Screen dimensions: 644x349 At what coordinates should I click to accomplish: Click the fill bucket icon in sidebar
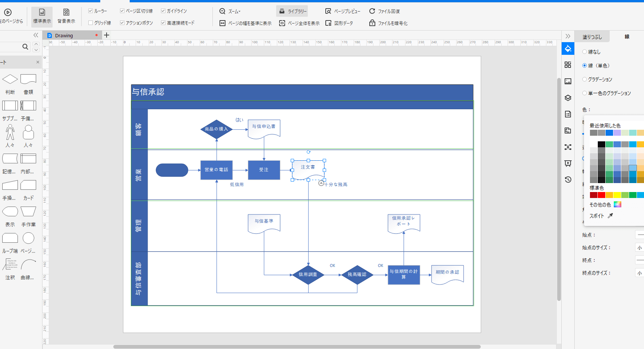(568, 48)
